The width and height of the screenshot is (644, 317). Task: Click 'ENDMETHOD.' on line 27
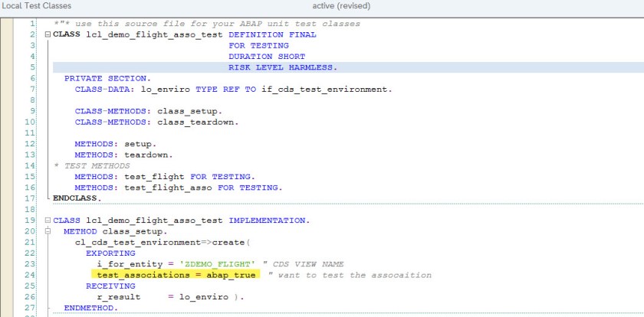click(x=91, y=308)
